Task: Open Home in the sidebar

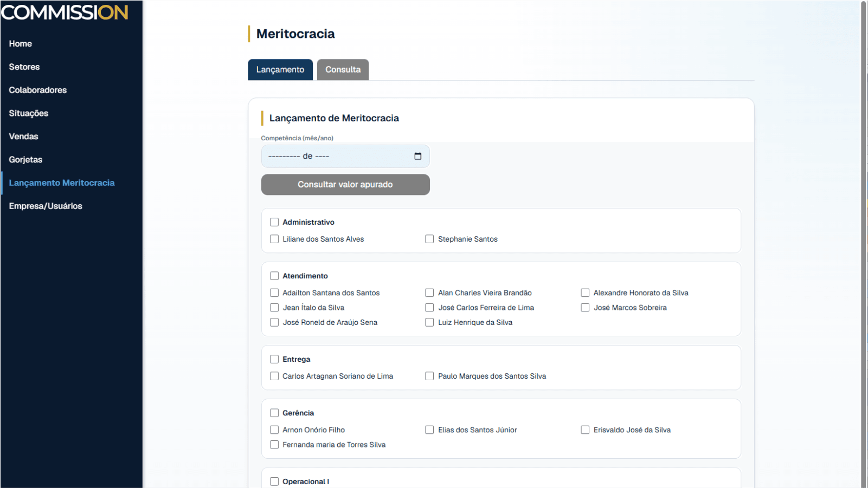Action: click(x=21, y=44)
